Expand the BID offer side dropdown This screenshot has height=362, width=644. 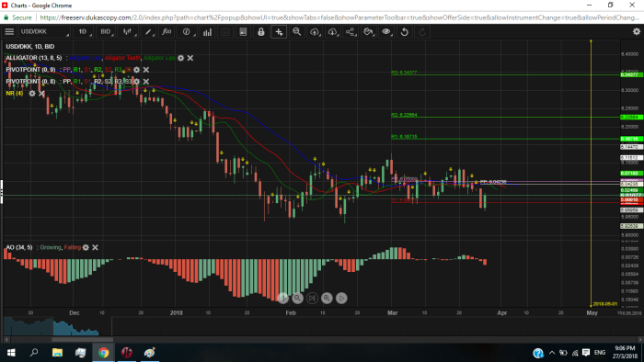tap(107, 31)
